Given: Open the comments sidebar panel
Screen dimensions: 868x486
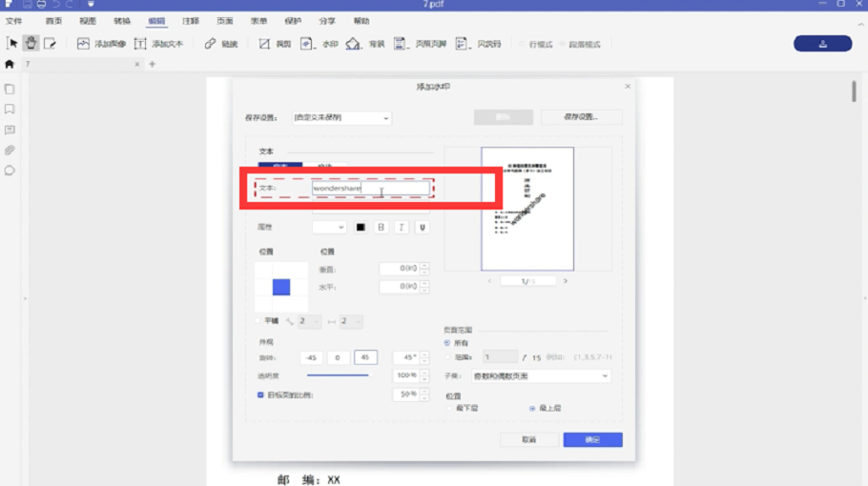Looking at the screenshot, I should click(x=10, y=130).
